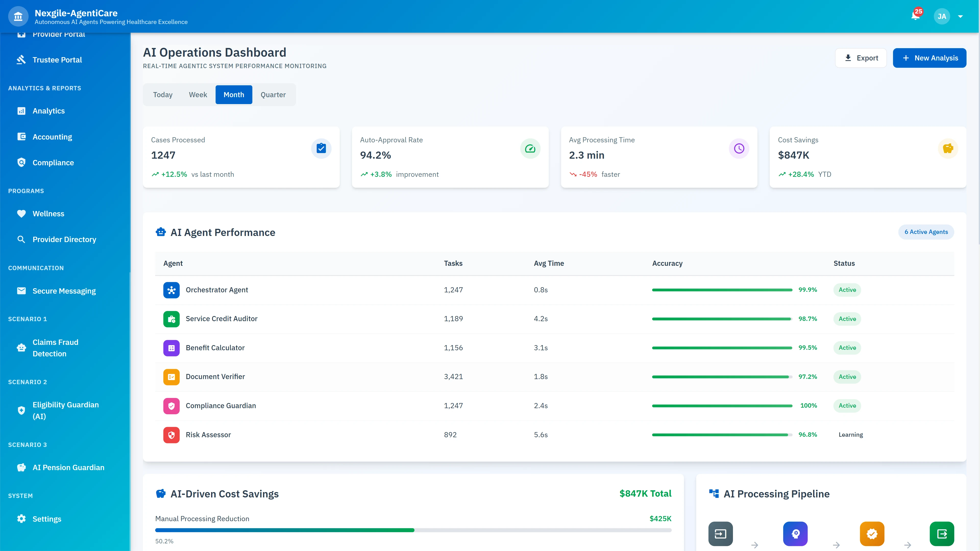Click the Cost Savings piggy bank icon
This screenshot has width=980, height=551.
[x=948, y=148]
